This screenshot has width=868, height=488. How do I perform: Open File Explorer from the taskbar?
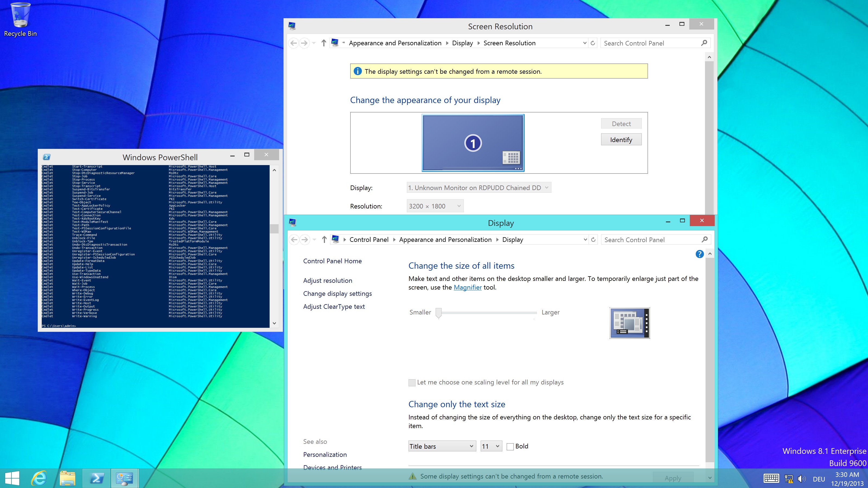[67, 478]
